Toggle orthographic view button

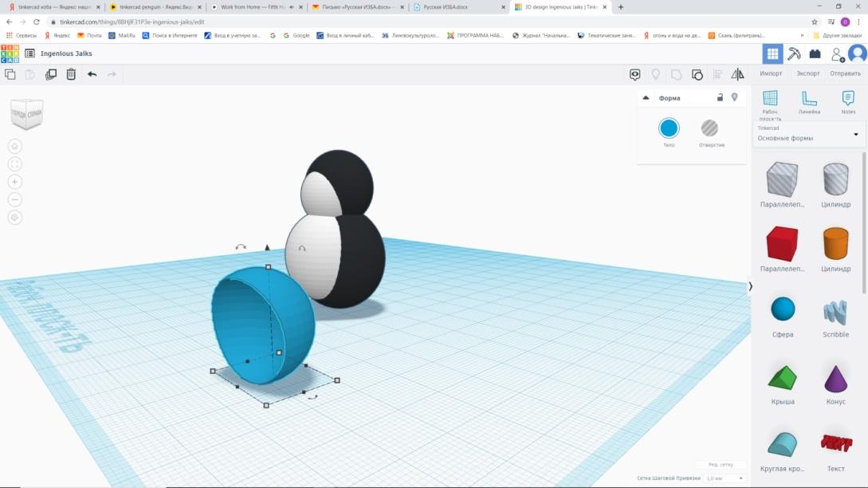click(15, 217)
